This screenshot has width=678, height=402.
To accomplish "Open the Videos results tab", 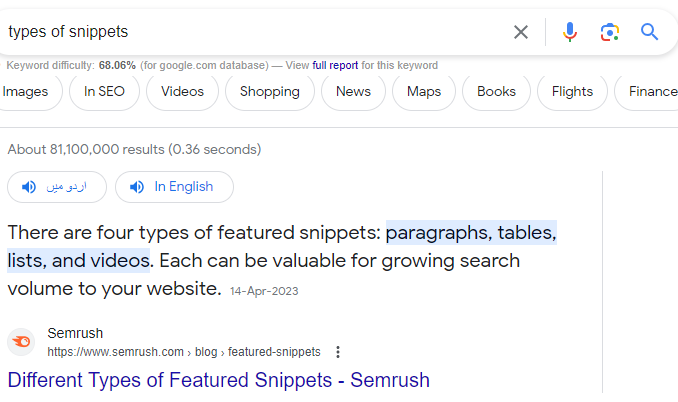I will click(x=182, y=92).
